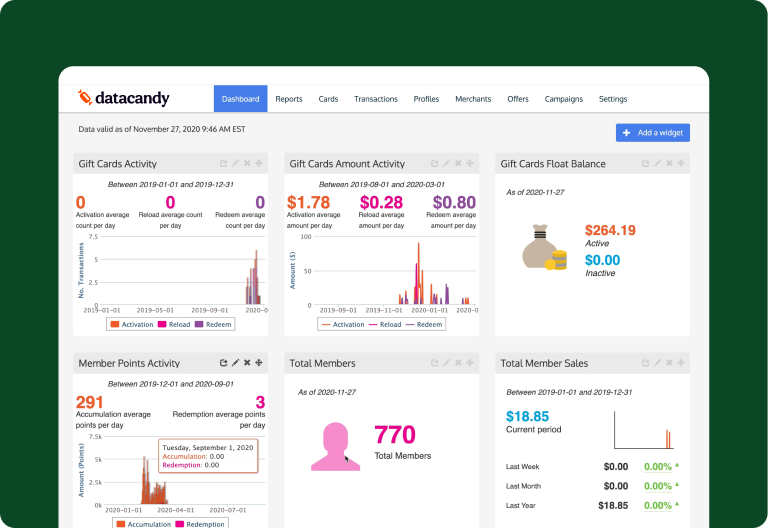The image size is (768, 528).
Task: Export the Gift Cards Float Balance widget
Action: tap(646, 164)
